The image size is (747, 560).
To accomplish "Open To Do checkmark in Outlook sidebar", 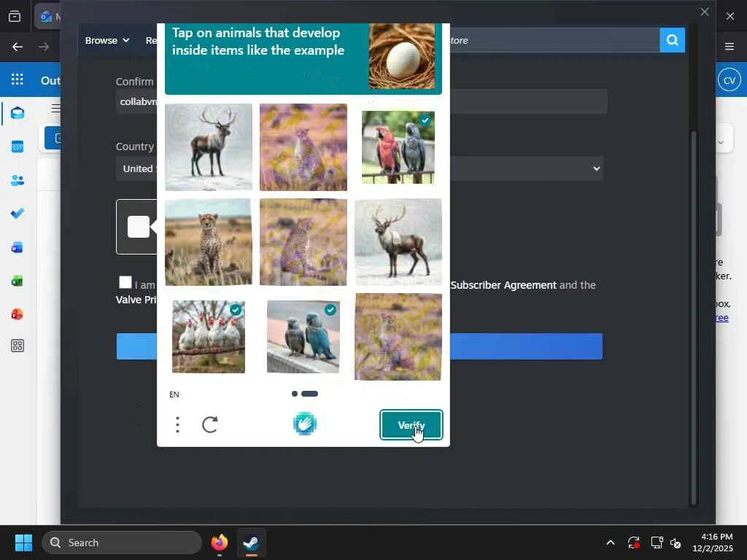I will [18, 214].
